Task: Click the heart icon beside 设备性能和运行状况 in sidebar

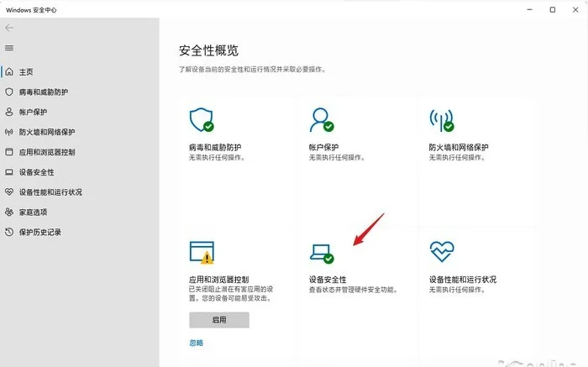Action: pyautogui.click(x=9, y=192)
